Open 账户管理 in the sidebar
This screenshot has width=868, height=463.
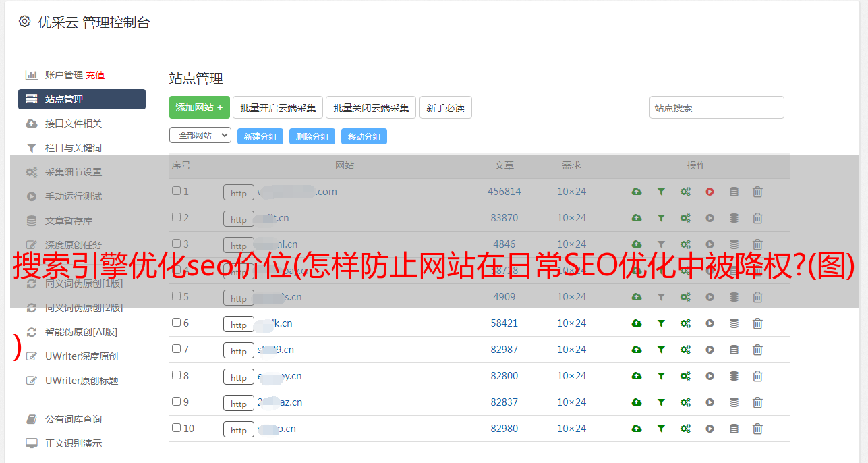[63, 75]
